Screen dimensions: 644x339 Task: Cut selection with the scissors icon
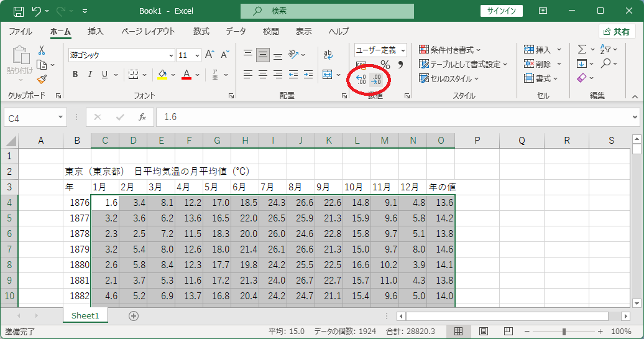42,50
